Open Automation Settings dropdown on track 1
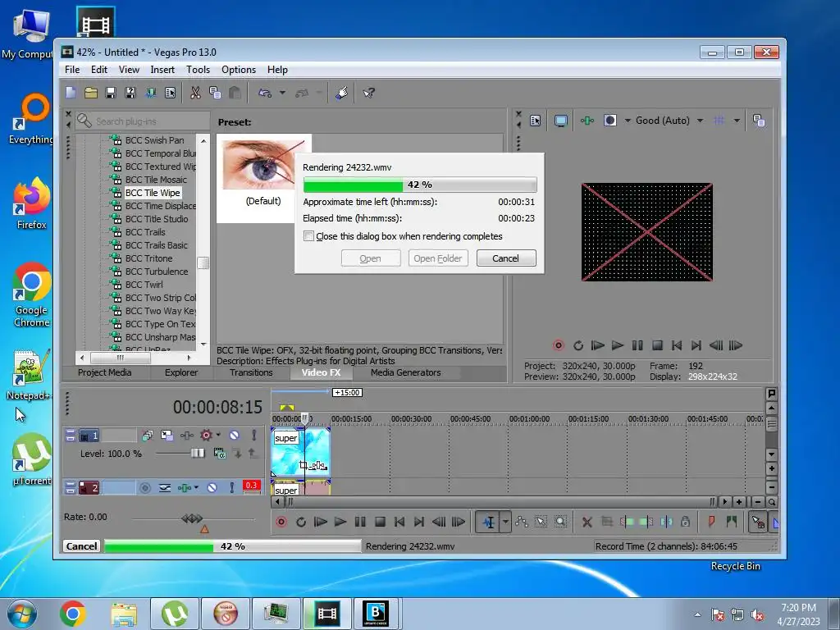The width and height of the screenshot is (840, 630). (x=218, y=435)
